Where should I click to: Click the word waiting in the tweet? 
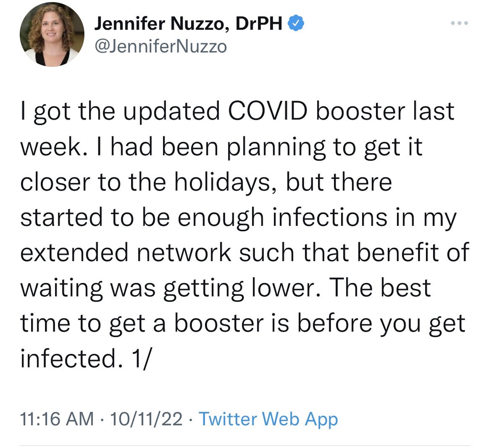point(61,288)
